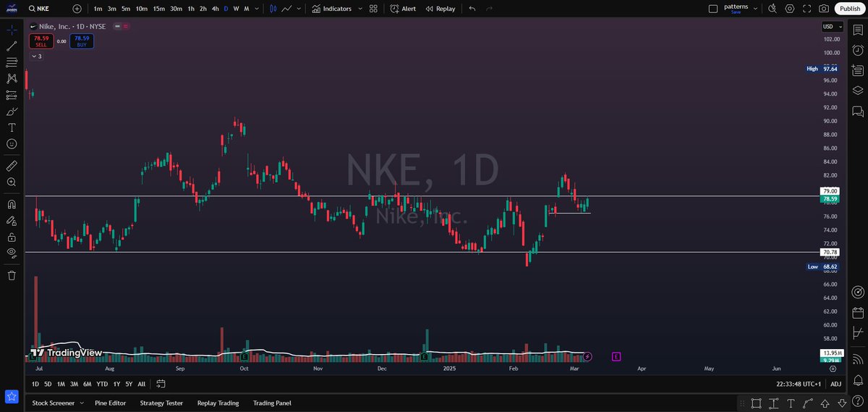Expand the timeframe list dropdown
Image resolution: width=868 pixels, height=412 pixels.
258,9
